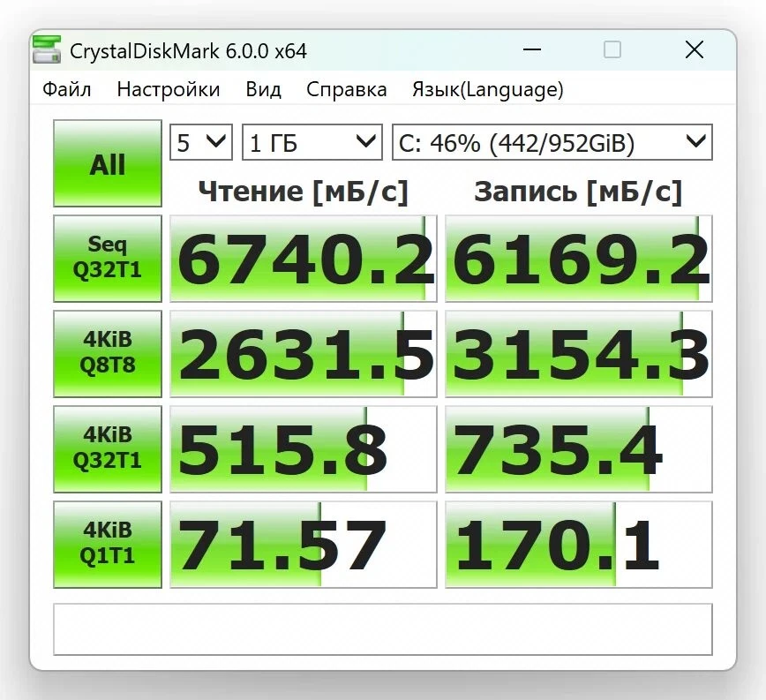The image size is (766, 700).
Task: Click the Чтение [мБ/с] column header
Action: [303, 192]
